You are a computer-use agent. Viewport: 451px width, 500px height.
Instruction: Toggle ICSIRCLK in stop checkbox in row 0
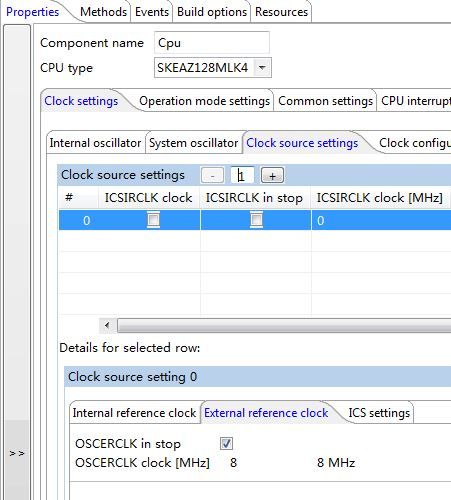[256, 220]
